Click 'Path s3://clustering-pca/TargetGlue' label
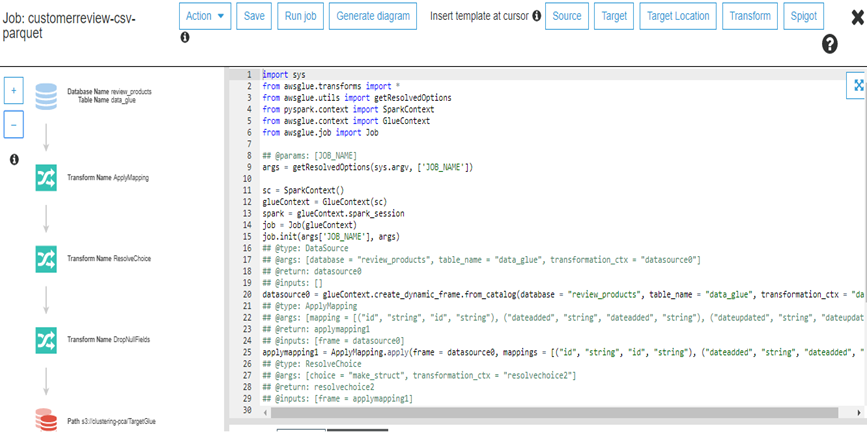This screenshot has width=867, height=433. (x=111, y=421)
